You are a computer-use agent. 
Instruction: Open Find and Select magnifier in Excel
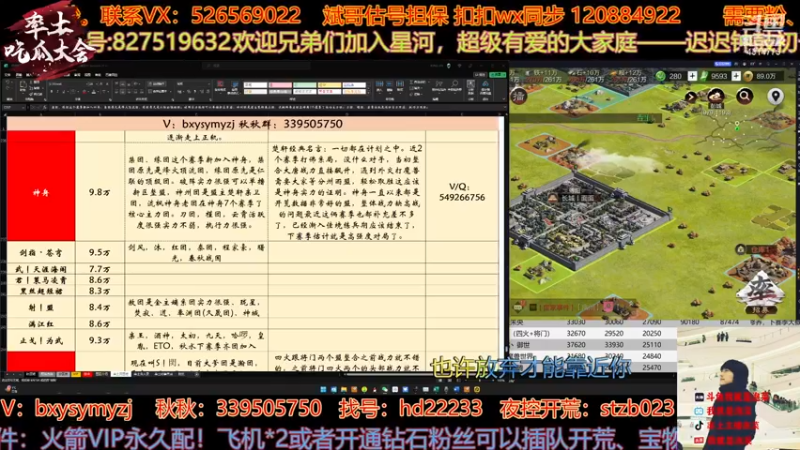[x=455, y=87]
